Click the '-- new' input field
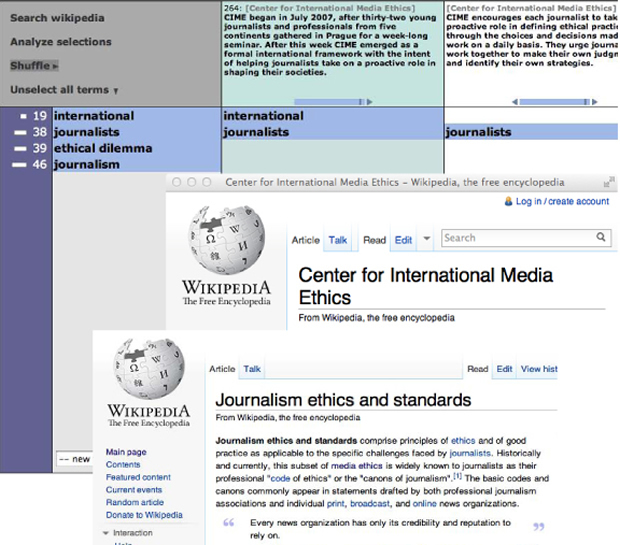 point(75,459)
